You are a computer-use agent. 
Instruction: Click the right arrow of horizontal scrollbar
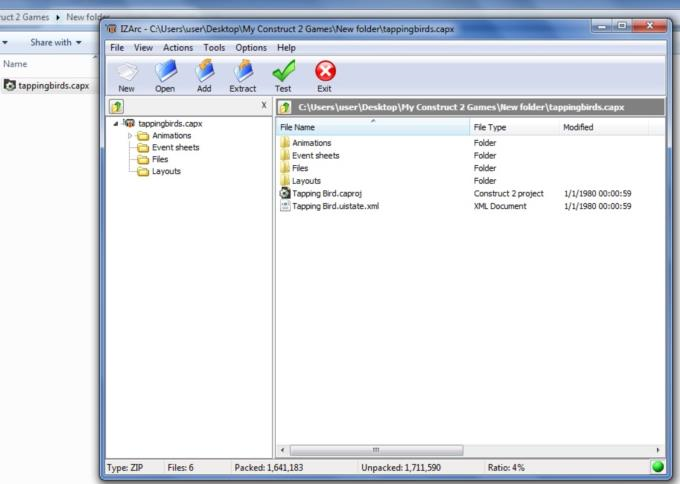[x=658, y=450]
